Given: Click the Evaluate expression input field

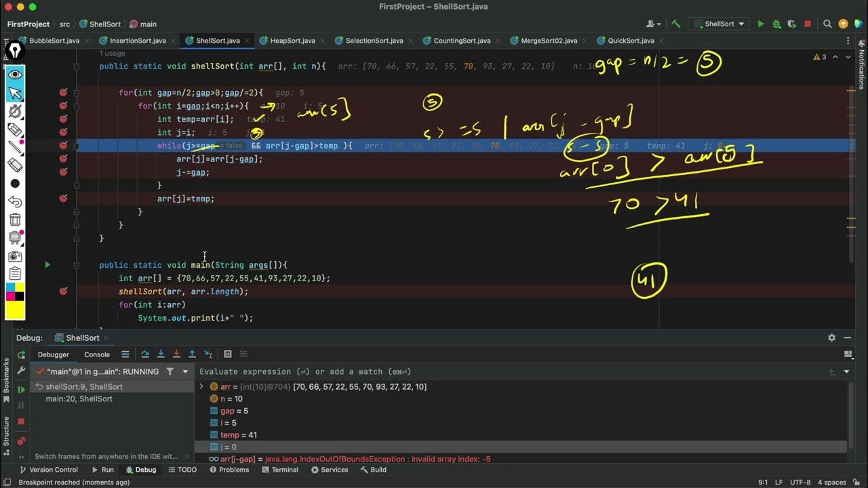Looking at the screenshot, I should coord(509,371).
